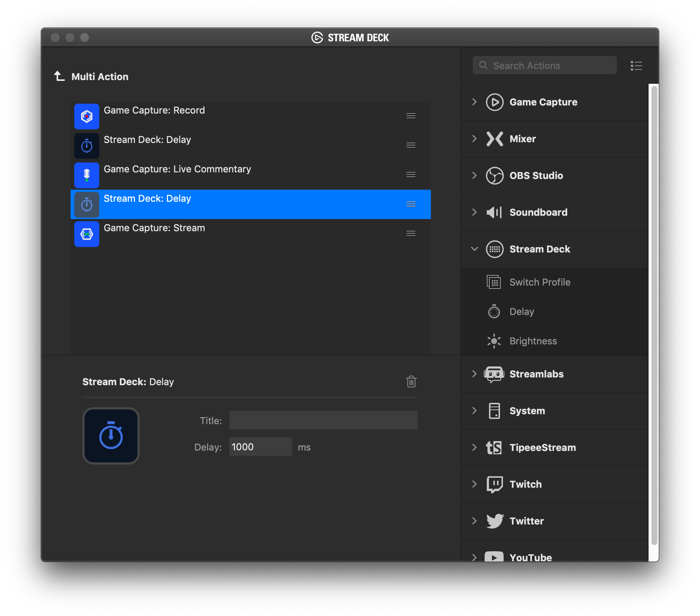The height and width of the screenshot is (616, 700).
Task: Click reorder handle on the selected Delay row
Action: (411, 204)
